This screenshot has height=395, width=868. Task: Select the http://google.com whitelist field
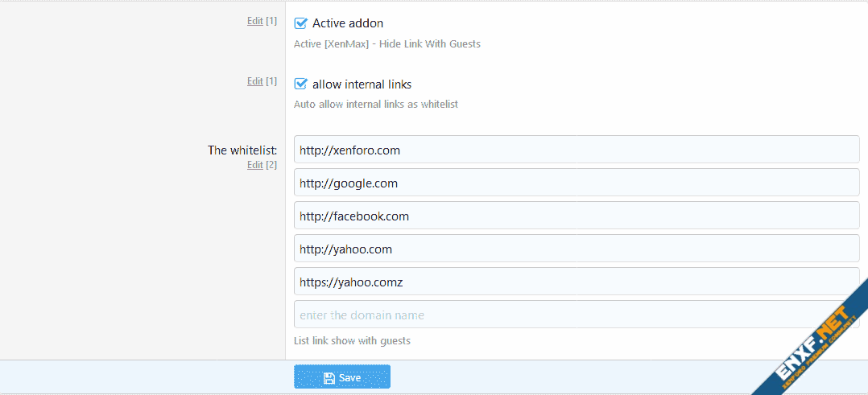pyautogui.click(x=577, y=183)
